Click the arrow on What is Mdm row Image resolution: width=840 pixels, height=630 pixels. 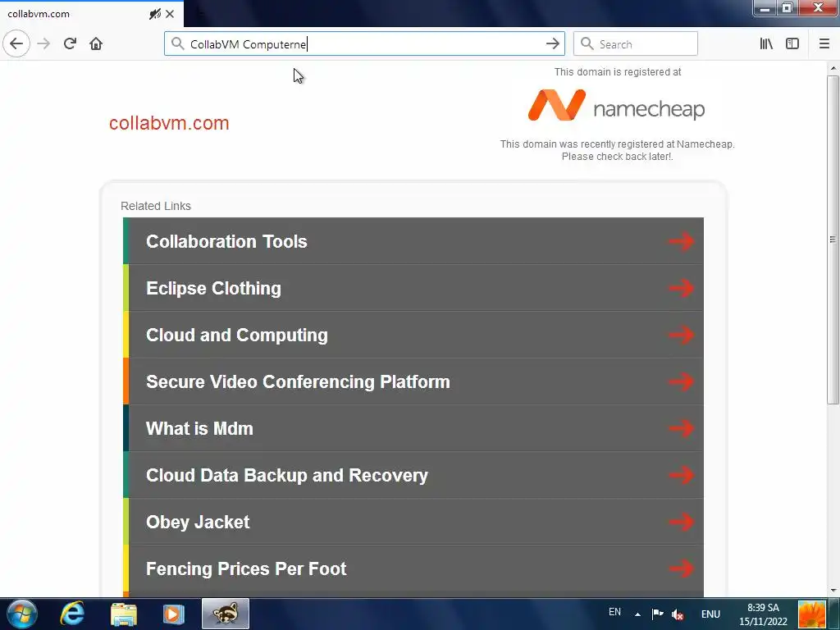[682, 428]
